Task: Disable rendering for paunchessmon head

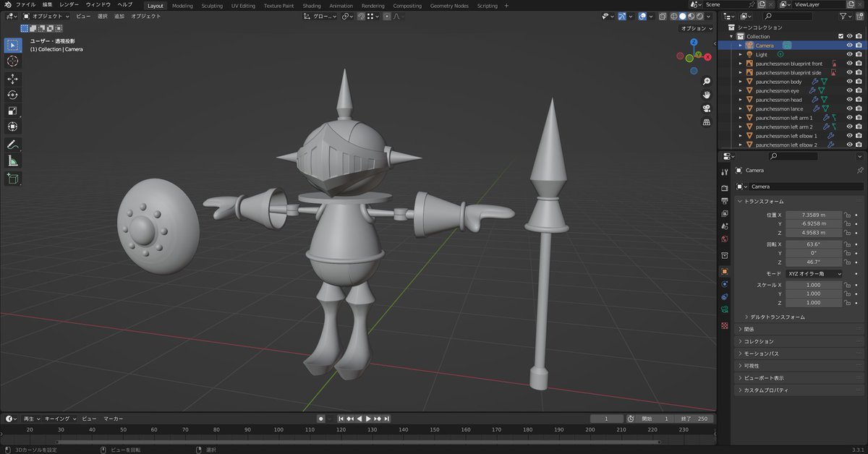Action: (x=859, y=100)
